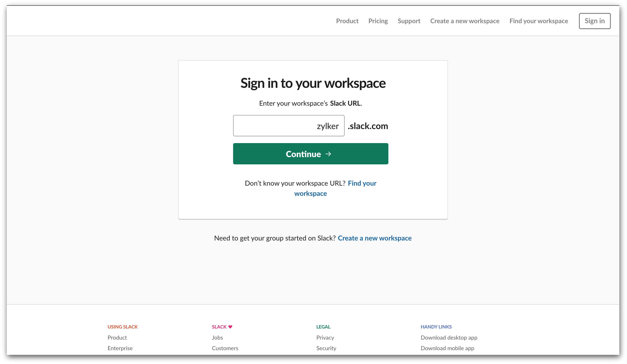627x364 pixels.
Task: Open footer Product link under Using Slack
Action: pos(117,337)
